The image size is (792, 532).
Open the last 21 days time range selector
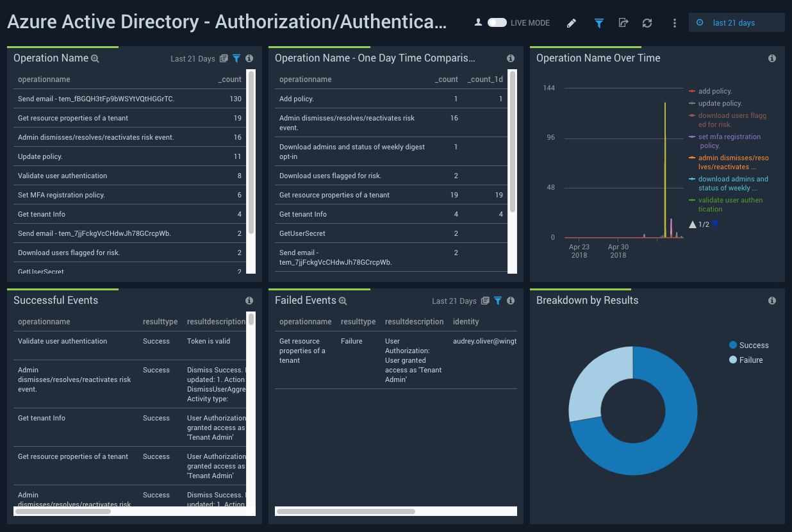tap(736, 22)
